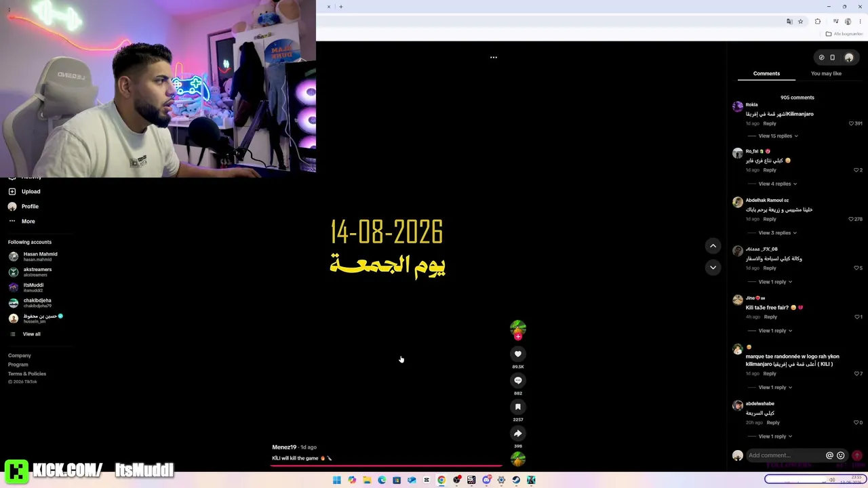Open comments via the speech bubble icon
Image resolution: width=868 pixels, height=488 pixels.
(x=518, y=380)
